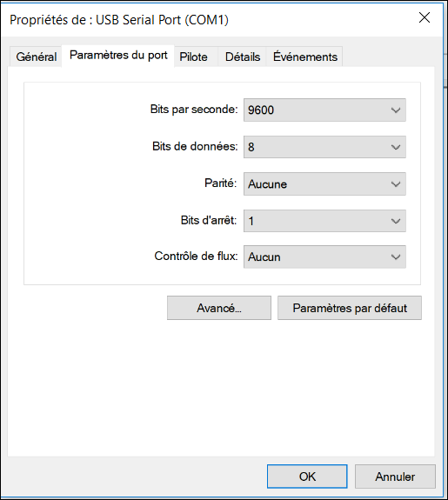The image size is (448, 500).
Task: Expand the Contrôle de flux chevron
Action: click(x=396, y=257)
